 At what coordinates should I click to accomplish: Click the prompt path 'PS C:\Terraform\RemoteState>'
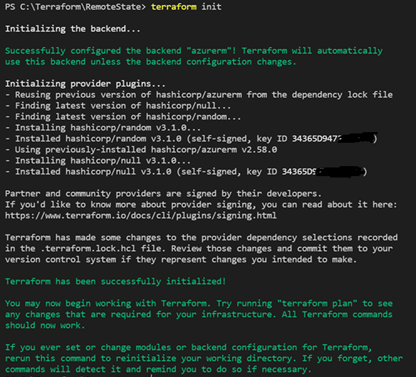[x=75, y=7]
